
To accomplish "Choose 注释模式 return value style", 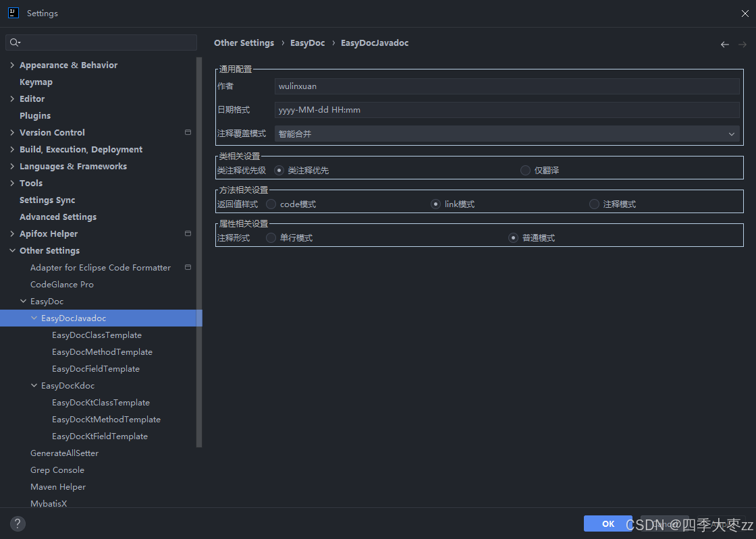I will [x=594, y=204].
